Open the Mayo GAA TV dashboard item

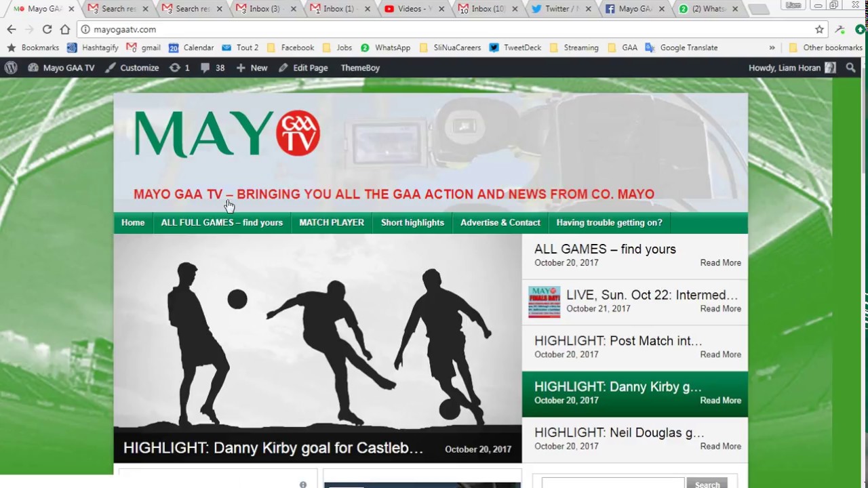point(61,68)
